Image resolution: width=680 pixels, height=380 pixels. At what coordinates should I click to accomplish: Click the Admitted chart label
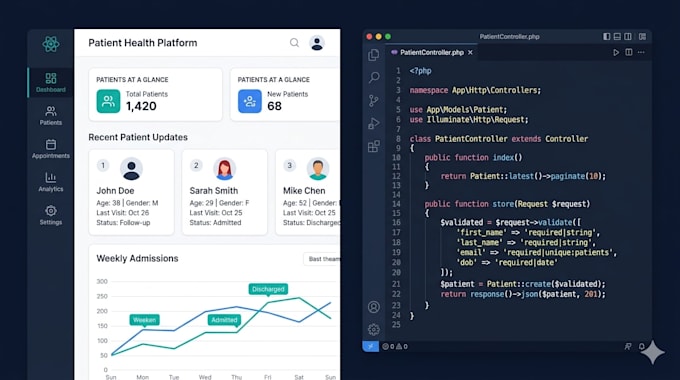tap(224, 320)
